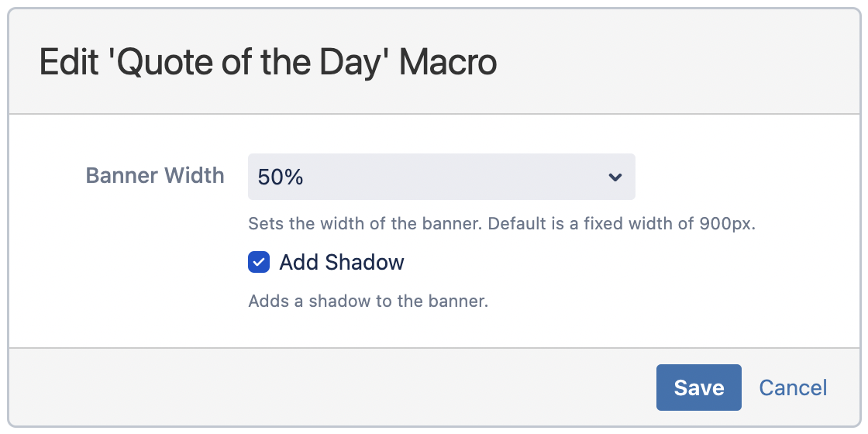Confirm macro changes with Save
Image resolution: width=868 pixels, height=434 pixels.
click(x=698, y=387)
